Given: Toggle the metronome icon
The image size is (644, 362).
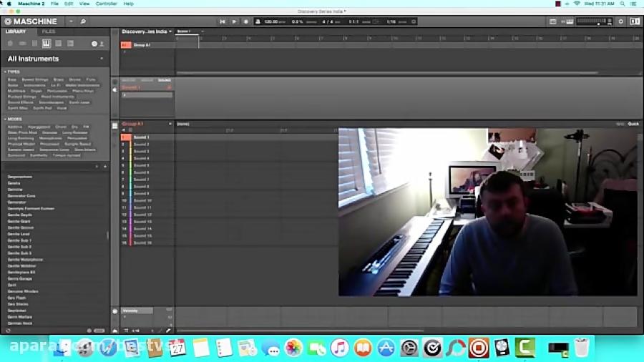Looking at the screenshot, I should coord(258,21).
